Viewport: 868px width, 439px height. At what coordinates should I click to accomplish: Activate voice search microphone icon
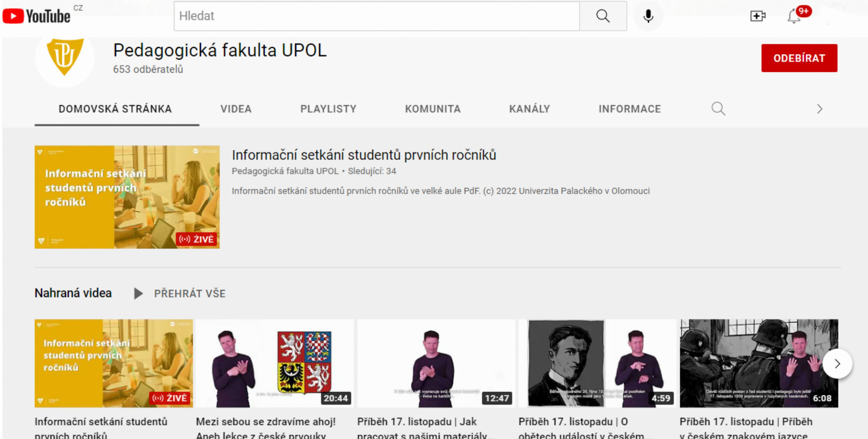[x=648, y=16]
